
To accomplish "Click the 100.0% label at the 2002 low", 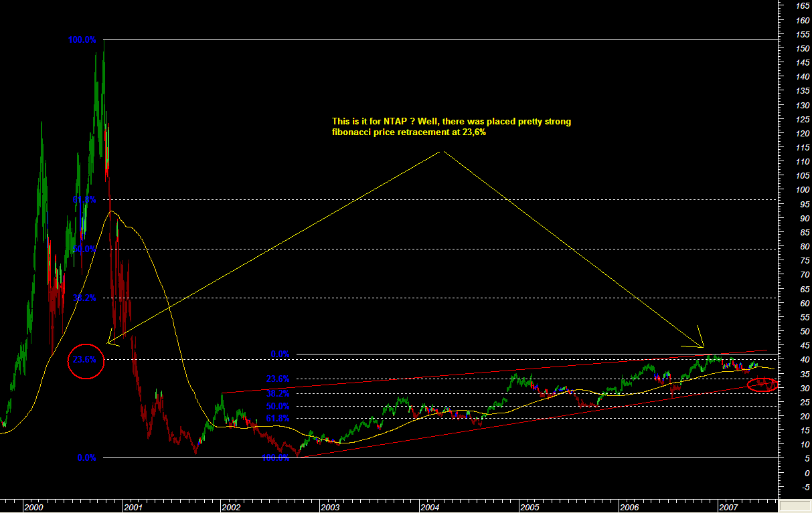I will tap(275, 458).
